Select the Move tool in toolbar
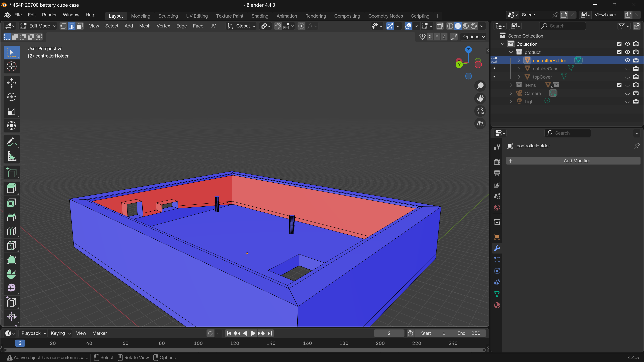The height and width of the screenshot is (362, 644). coord(12,83)
